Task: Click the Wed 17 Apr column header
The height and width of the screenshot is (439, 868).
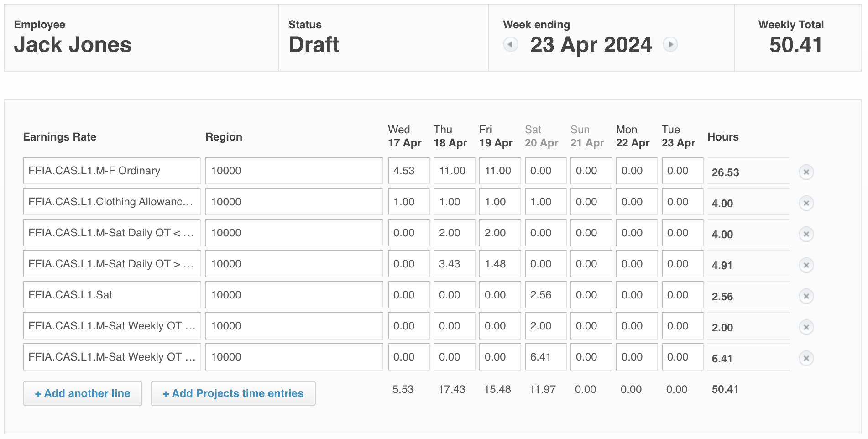Action: click(x=405, y=136)
